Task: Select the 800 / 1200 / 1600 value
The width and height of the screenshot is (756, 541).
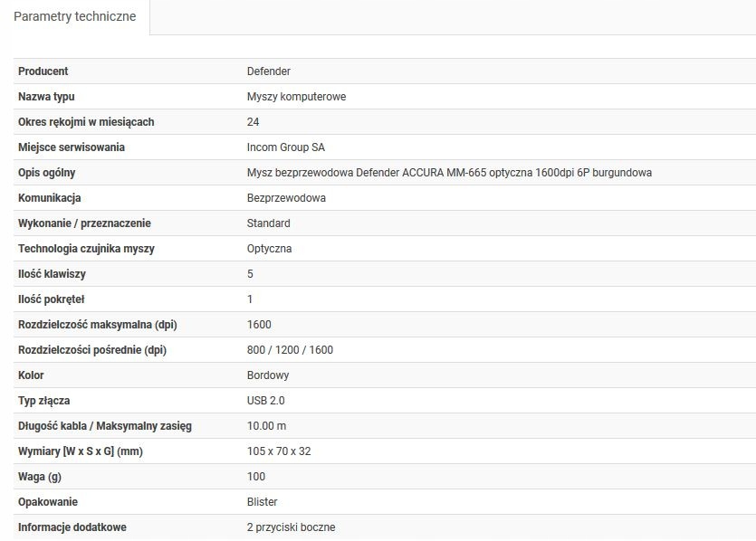Action: tap(290, 350)
